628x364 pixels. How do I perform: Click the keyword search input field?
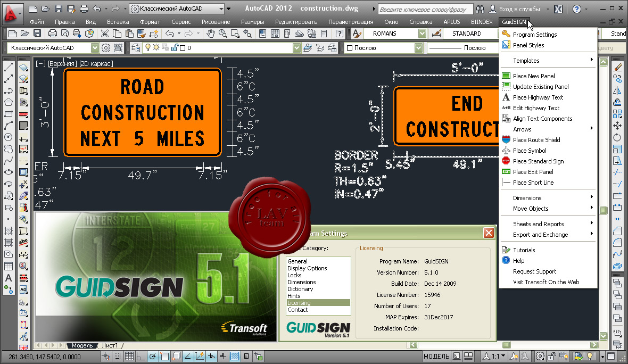click(425, 9)
